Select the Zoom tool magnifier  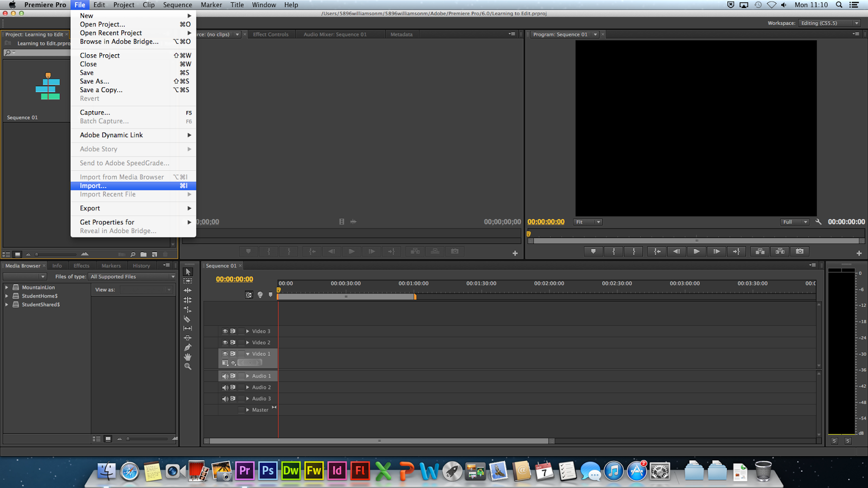click(x=188, y=367)
